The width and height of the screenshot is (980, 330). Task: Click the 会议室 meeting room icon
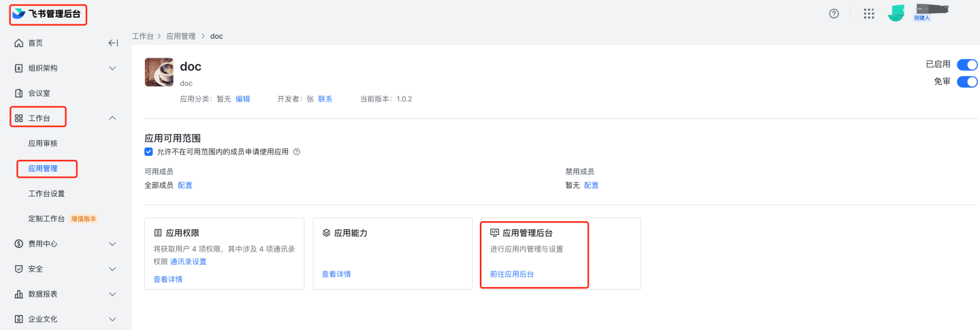pyautogui.click(x=19, y=93)
